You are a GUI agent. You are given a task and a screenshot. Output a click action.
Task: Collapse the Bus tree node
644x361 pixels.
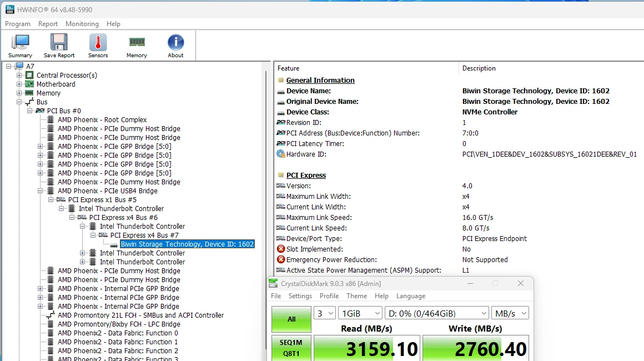(19, 102)
